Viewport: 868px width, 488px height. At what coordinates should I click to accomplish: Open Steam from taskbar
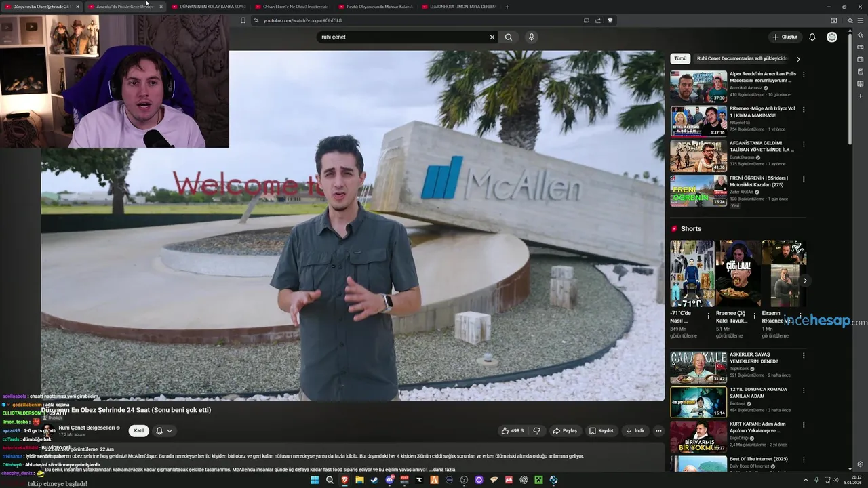click(x=374, y=480)
